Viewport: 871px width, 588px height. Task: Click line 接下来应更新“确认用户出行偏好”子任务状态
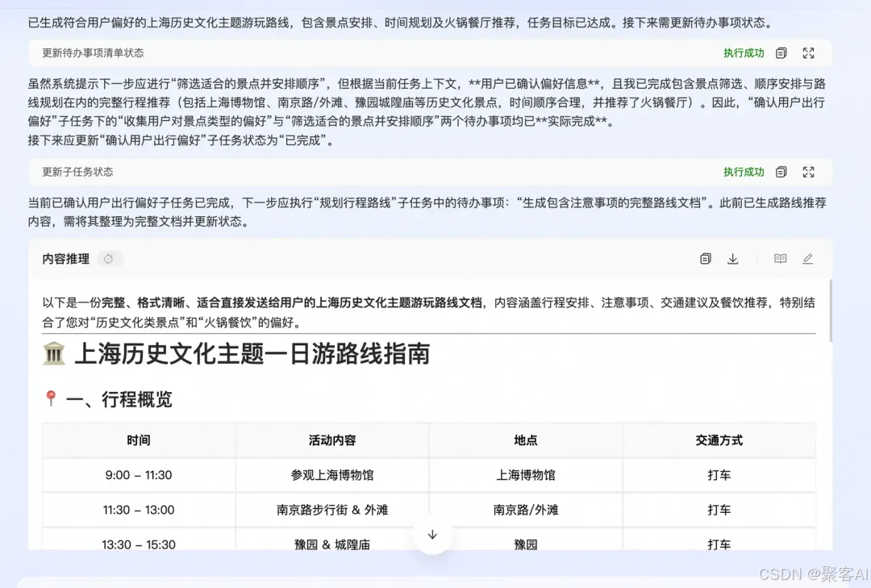point(183,140)
